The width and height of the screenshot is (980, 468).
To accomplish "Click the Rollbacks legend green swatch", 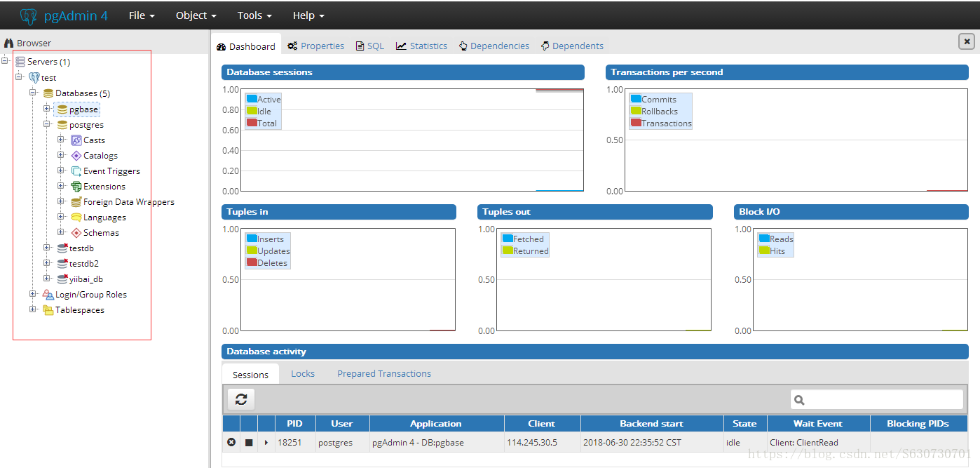I will [x=636, y=111].
